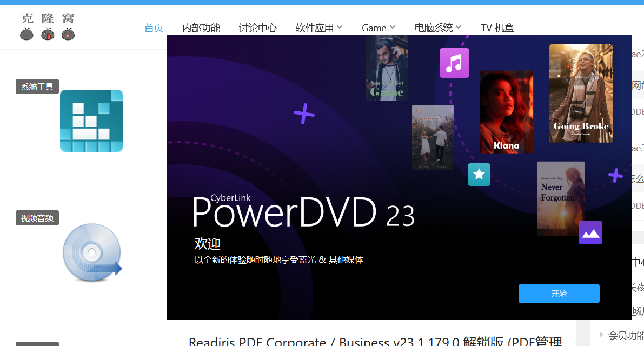This screenshot has width=644, height=346.
Task: Click the 克隆窝 site logo
Action: (x=47, y=26)
